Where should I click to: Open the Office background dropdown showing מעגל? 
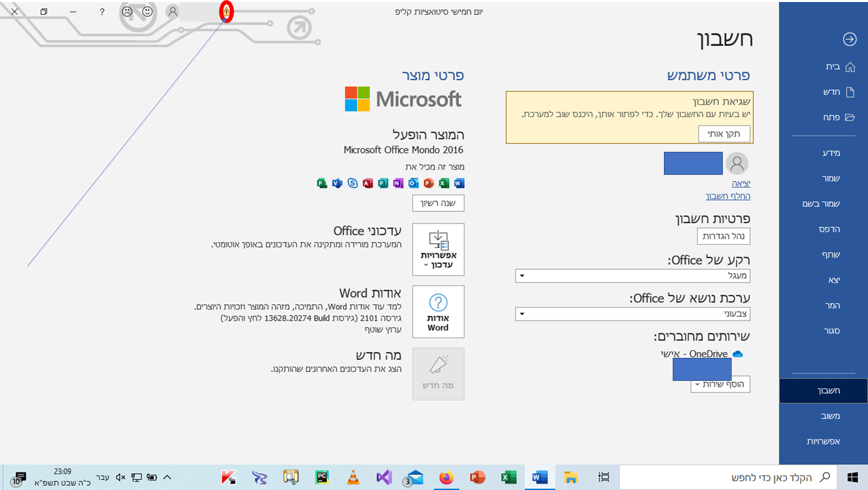633,276
